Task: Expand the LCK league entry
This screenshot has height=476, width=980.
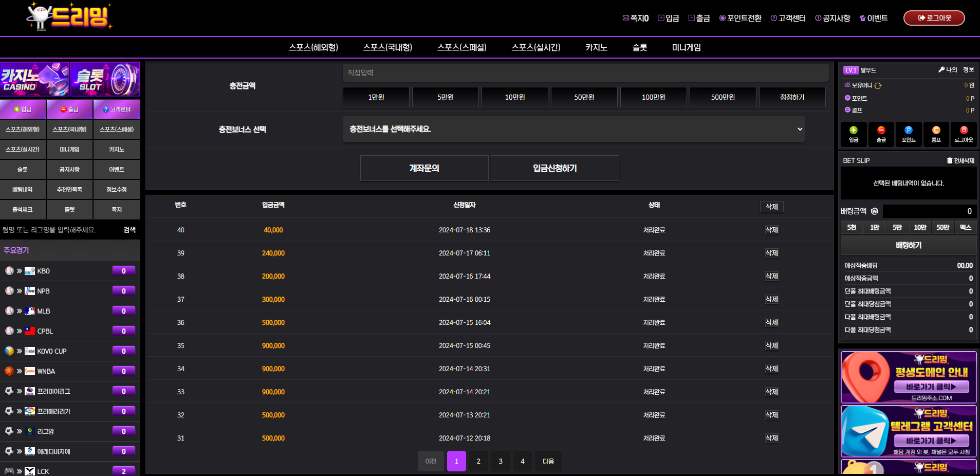Action: coord(43,471)
